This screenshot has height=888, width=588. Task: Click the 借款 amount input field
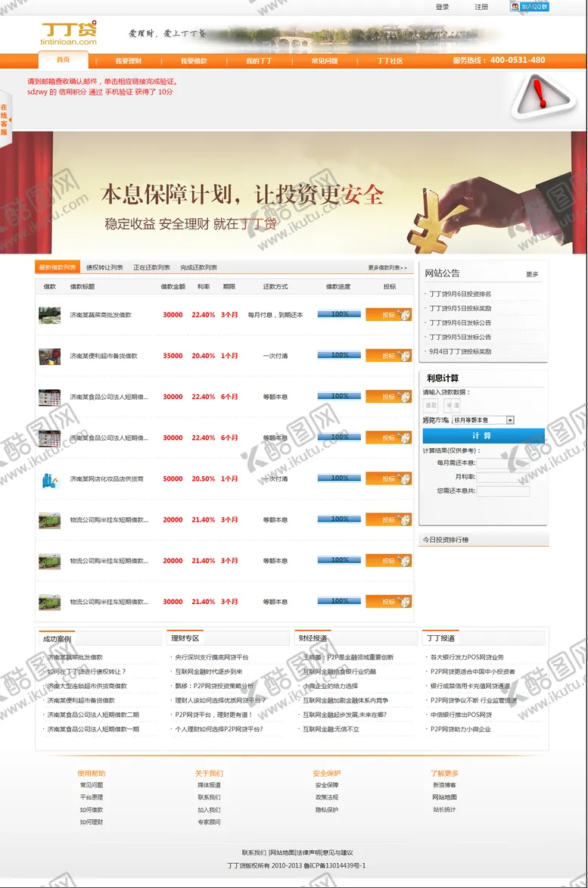tap(431, 406)
